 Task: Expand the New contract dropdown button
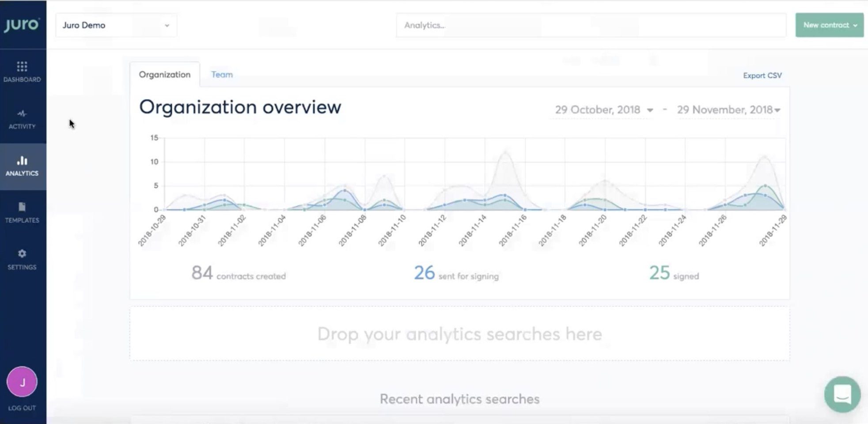coord(829,25)
